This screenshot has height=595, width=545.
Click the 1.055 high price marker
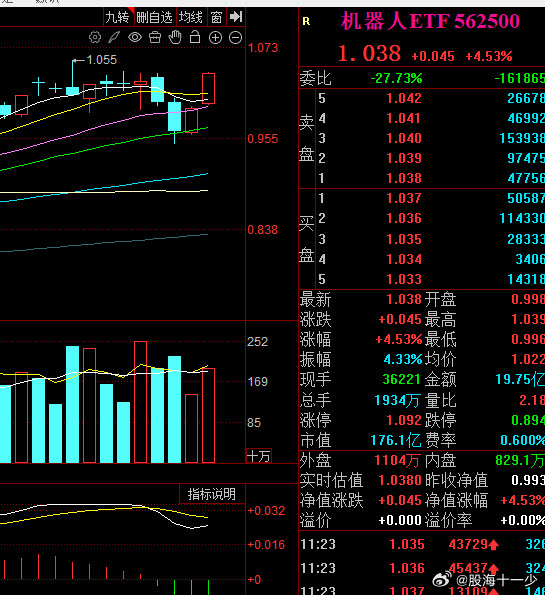click(x=101, y=60)
